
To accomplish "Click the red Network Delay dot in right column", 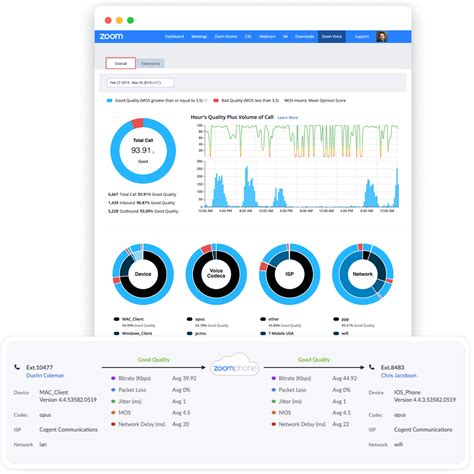I will [x=274, y=424].
